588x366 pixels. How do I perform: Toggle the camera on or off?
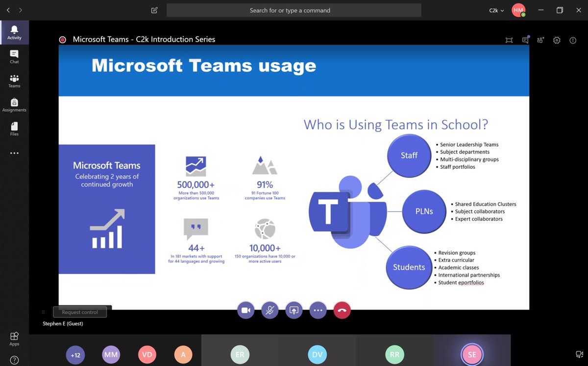pos(246,310)
